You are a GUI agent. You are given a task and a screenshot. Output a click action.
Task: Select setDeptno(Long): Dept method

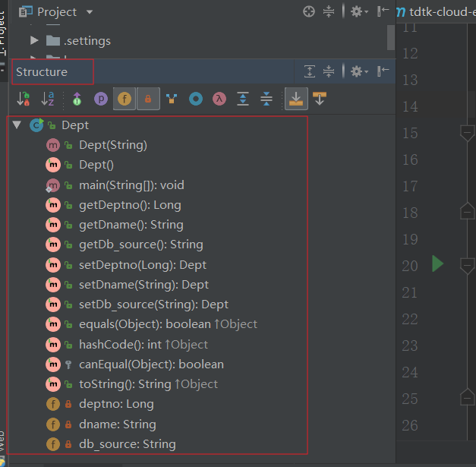[x=143, y=265]
